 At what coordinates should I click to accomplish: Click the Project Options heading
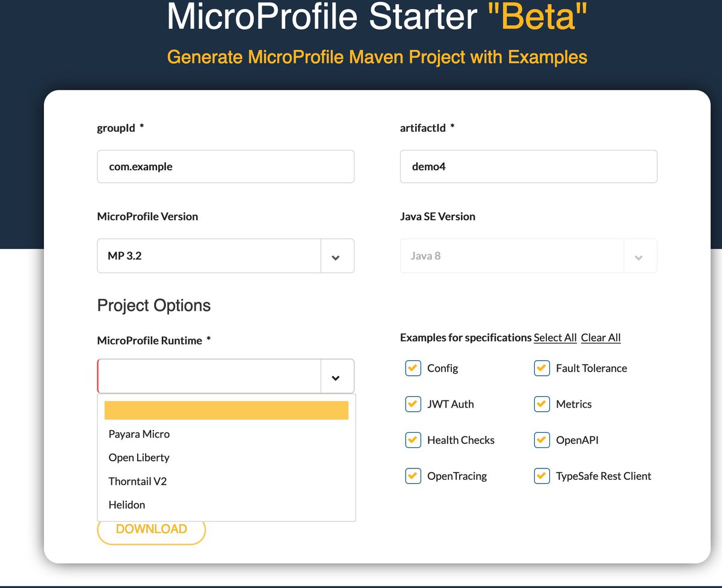point(154,305)
